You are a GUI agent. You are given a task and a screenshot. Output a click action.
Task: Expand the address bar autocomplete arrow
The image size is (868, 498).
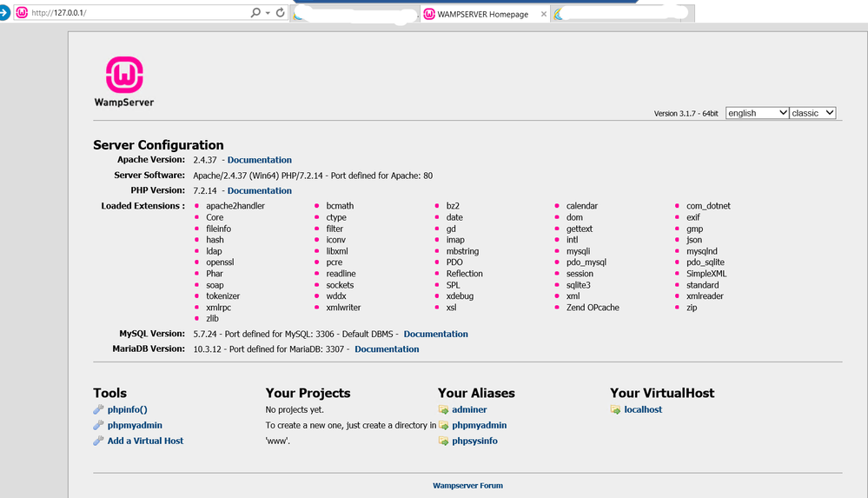(268, 13)
